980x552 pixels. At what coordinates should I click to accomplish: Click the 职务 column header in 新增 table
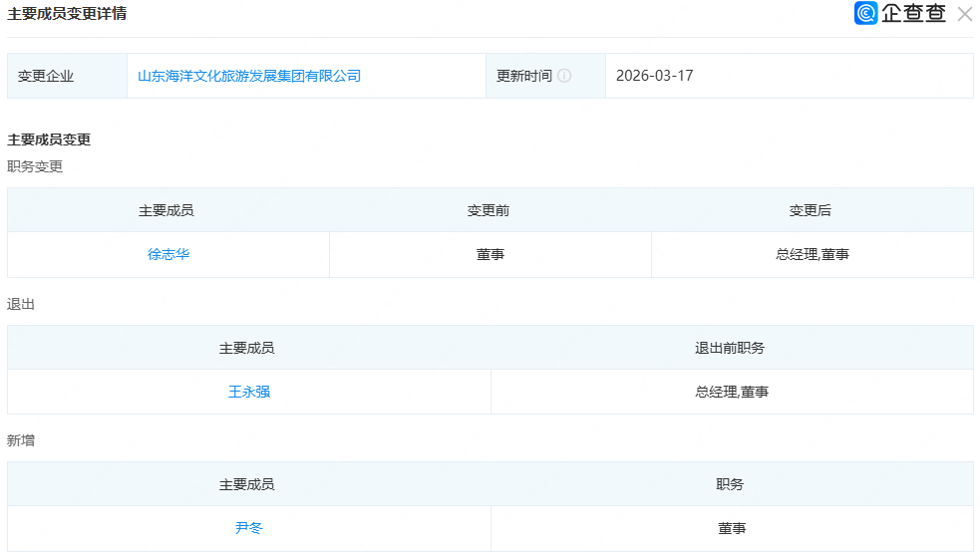pos(730,484)
